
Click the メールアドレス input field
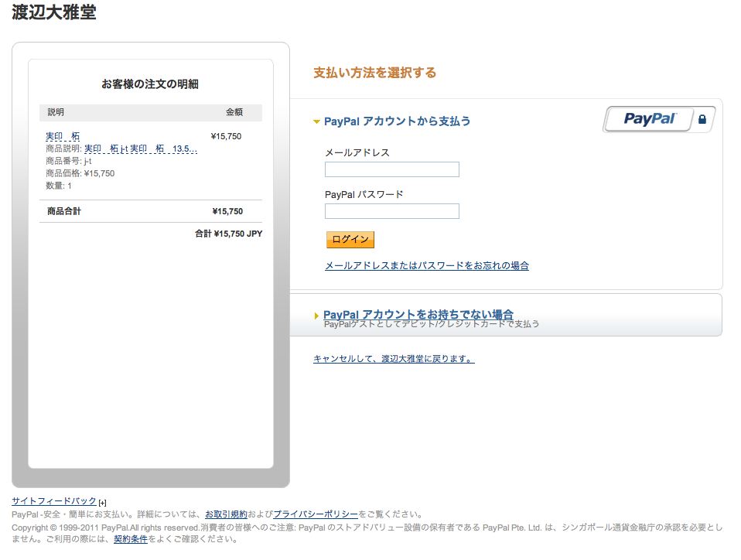click(x=391, y=169)
